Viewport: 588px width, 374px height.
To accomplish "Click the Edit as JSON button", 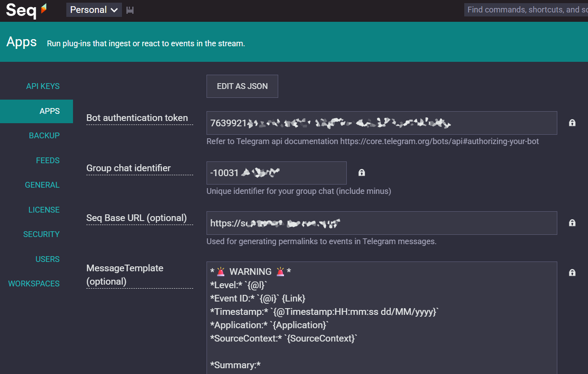I will pos(242,86).
